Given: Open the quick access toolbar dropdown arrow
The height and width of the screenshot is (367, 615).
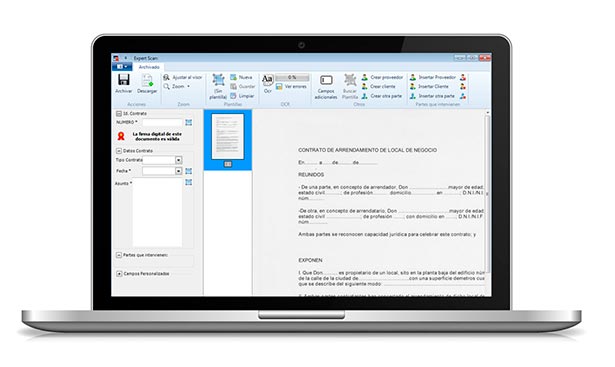Looking at the screenshot, I should [x=126, y=58].
